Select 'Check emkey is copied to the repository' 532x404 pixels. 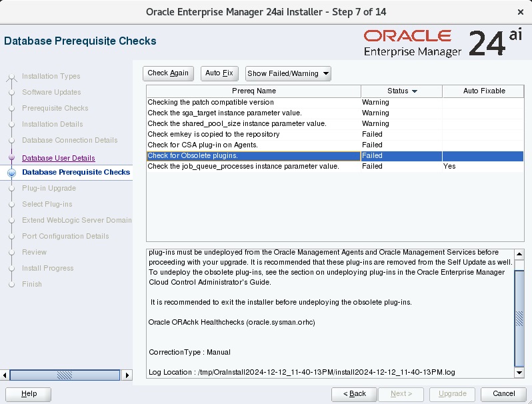coord(335,134)
